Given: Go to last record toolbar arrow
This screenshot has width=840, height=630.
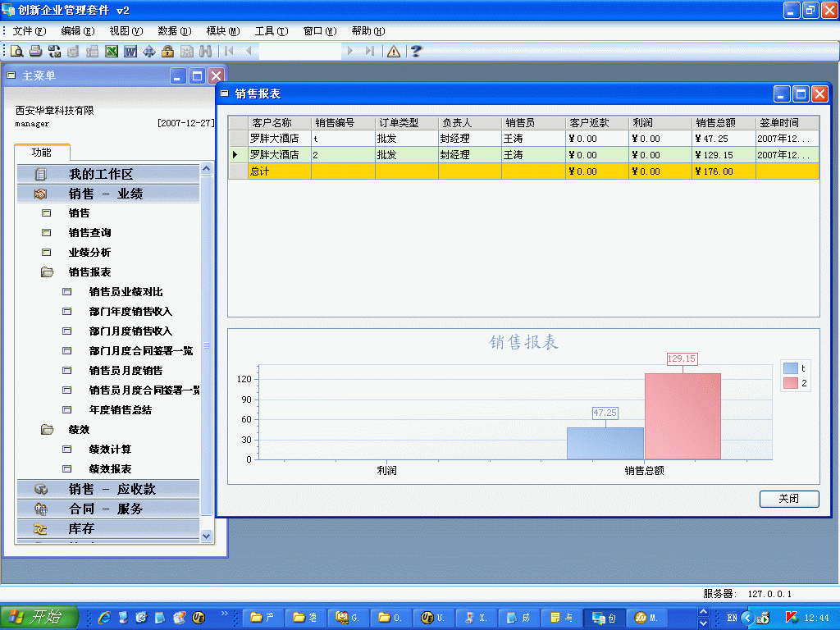Looking at the screenshot, I should click(370, 51).
